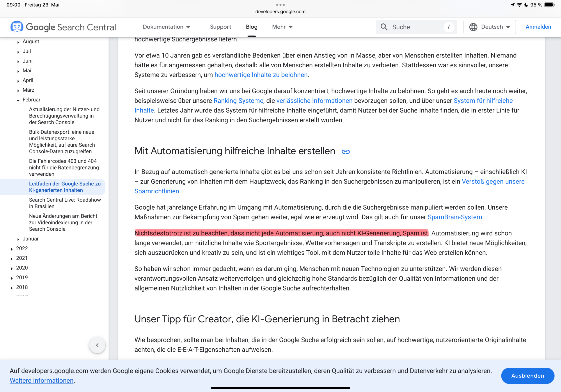561x392 pixels.
Task: Expand the 2022 year archive
Action: (x=12, y=249)
